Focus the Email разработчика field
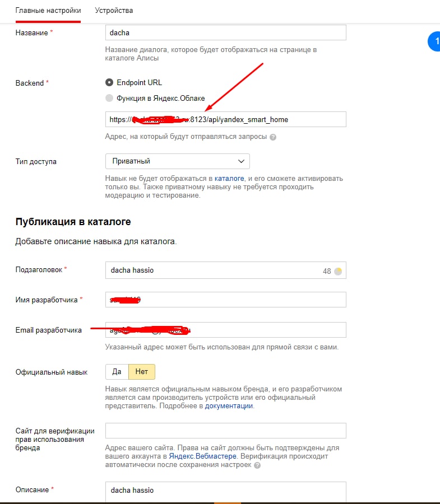The width and height of the screenshot is (440, 504). [x=225, y=330]
